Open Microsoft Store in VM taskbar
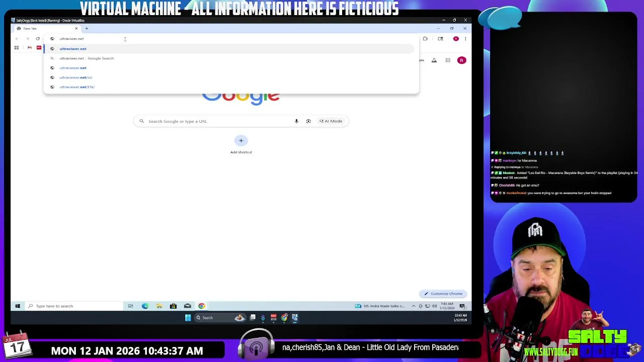The image size is (644, 362). click(x=173, y=306)
